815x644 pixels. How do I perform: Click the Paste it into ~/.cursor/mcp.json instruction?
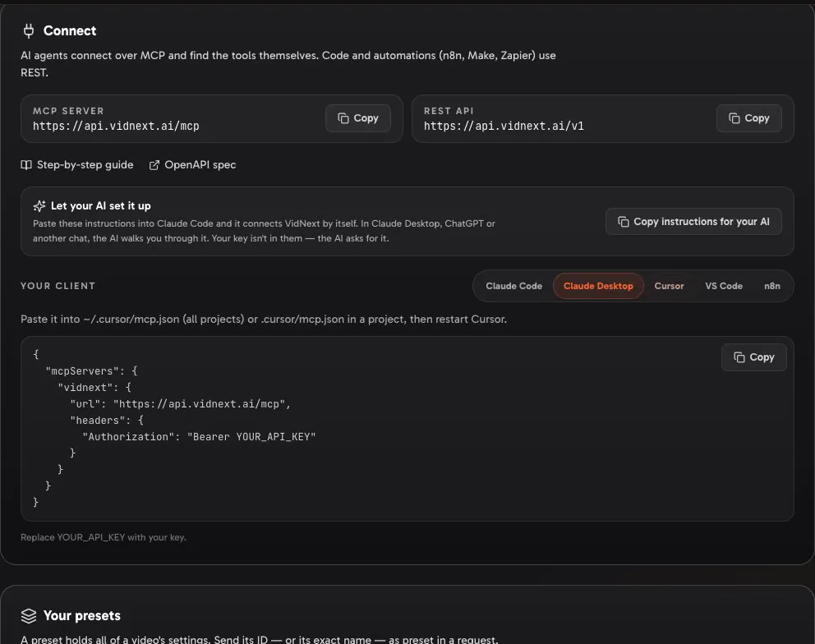coord(264,320)
